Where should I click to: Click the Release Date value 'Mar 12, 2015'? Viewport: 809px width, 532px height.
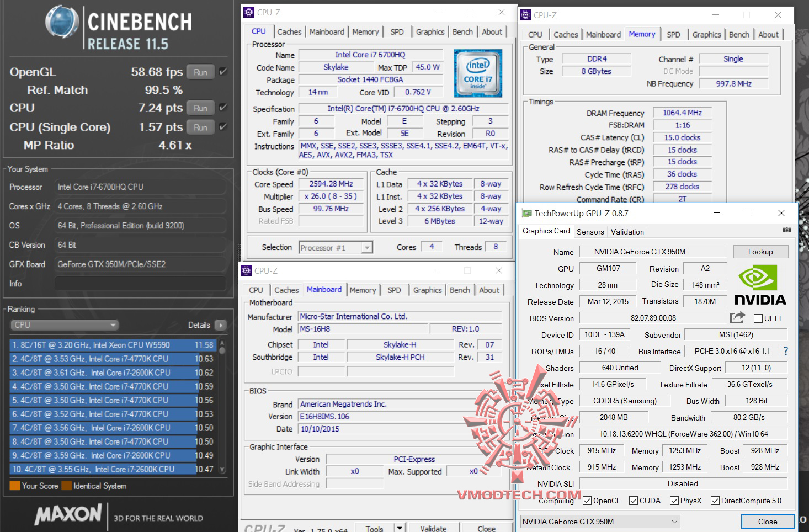pos(608,301)
